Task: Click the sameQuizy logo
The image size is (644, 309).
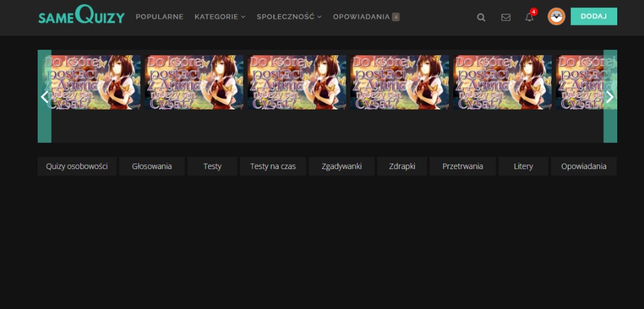Action: click(81, 16)
